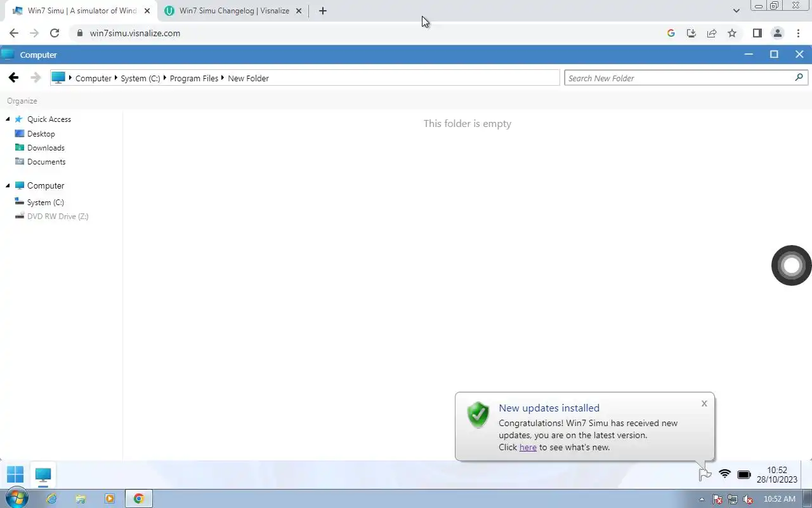This screenshot has height=508, width=812.
Task: Click the Google icon in Chrome address bar
Action: point(671,33)
